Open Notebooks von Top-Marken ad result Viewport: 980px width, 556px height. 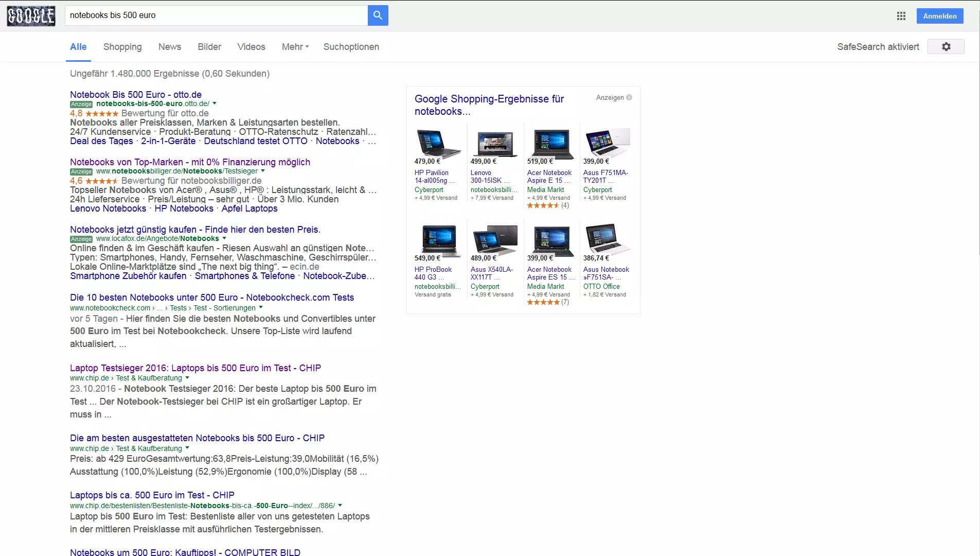(190, 162)
